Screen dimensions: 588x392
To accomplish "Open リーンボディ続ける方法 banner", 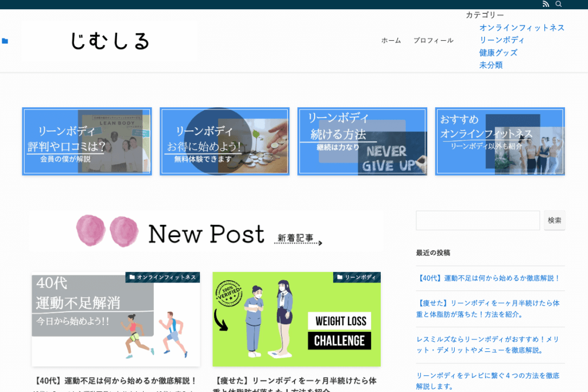I will point(362,141).
